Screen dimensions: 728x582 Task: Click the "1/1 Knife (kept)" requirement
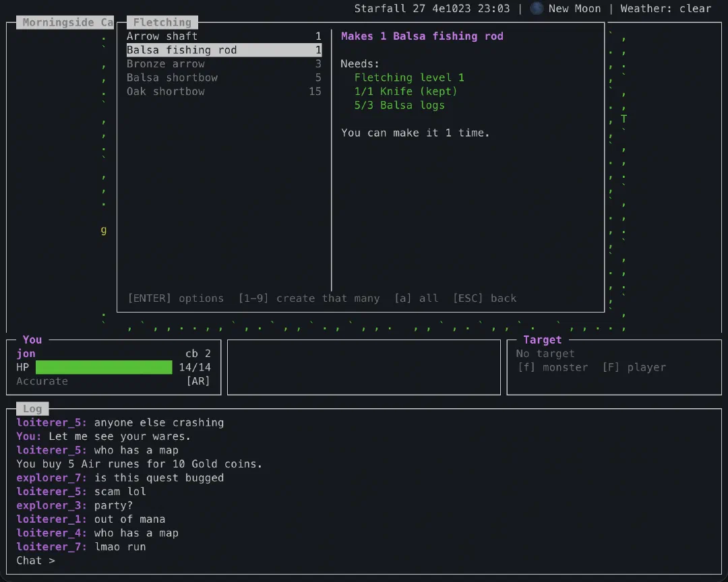click(406, 92)
